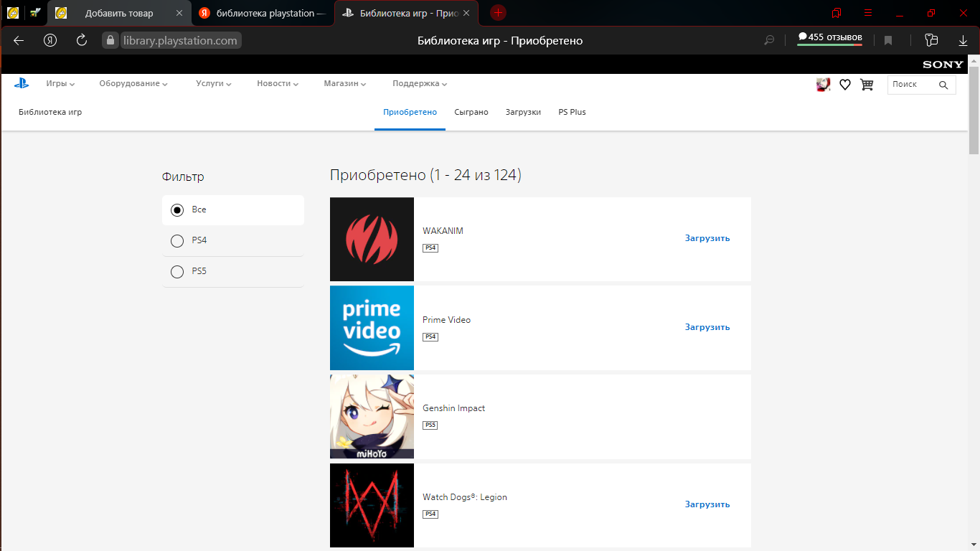Click the PS4 badge under WAKANIM
980x551 pixels.
[430, 248]
